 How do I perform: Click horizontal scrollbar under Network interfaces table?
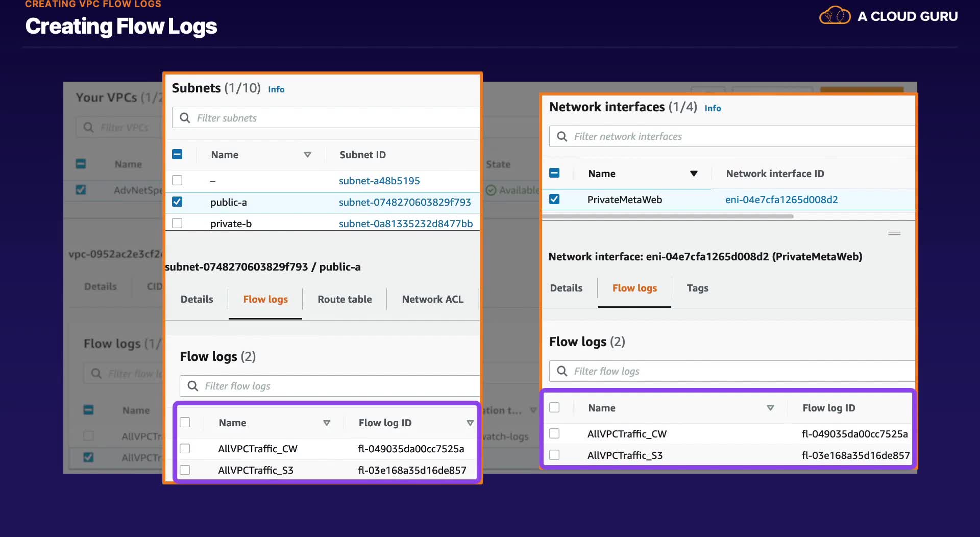point(668,216)
